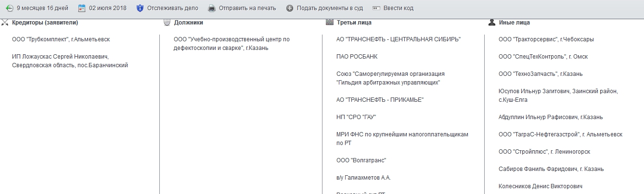Select Абдуллин Ильнур Рафисович, г.Казань
The height and width of the screenshot is (194, 644).
click(551, 117)
